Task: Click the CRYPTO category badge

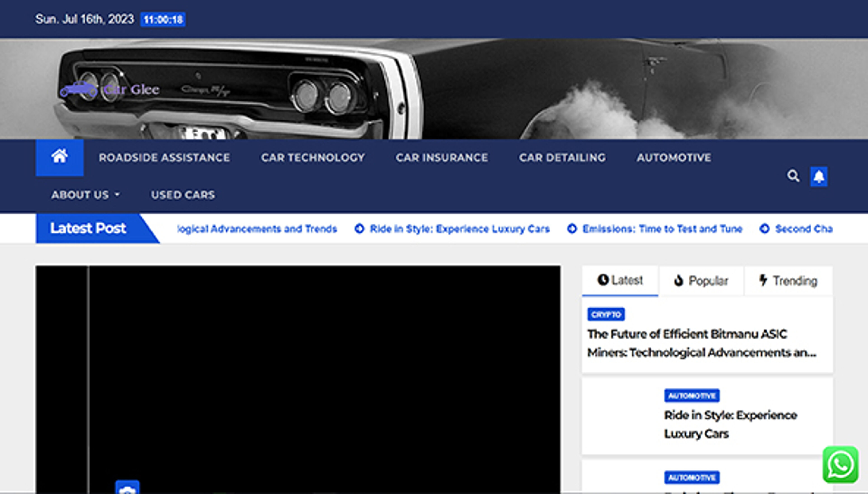Action: [606, 315]
